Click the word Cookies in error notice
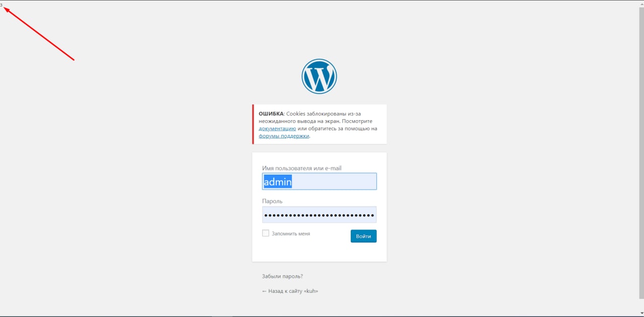The height and width of the screenshot is (317, 644). click(297, 114)
